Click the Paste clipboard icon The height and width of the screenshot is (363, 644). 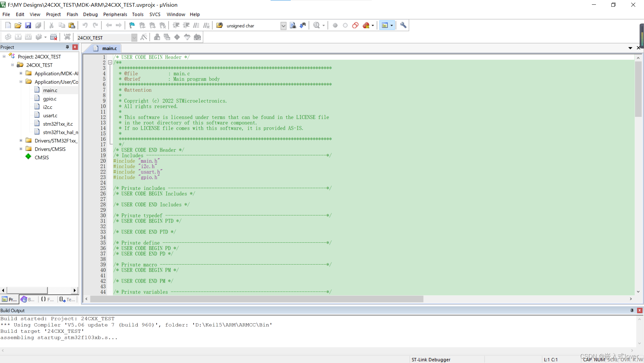tap(72, 26)
